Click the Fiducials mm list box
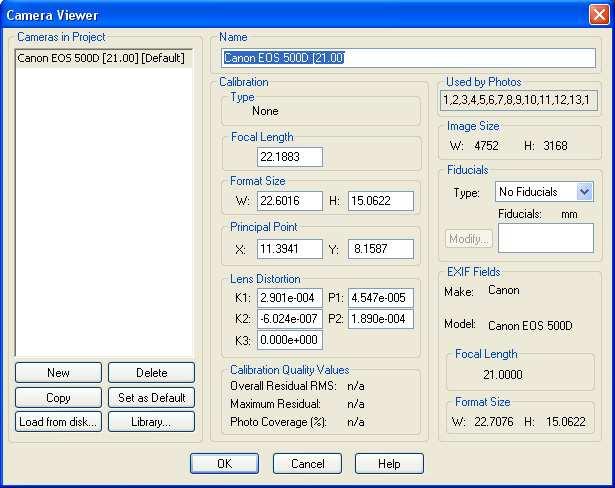This screenshot has width=615, height=488. click(x=546, y=238)
